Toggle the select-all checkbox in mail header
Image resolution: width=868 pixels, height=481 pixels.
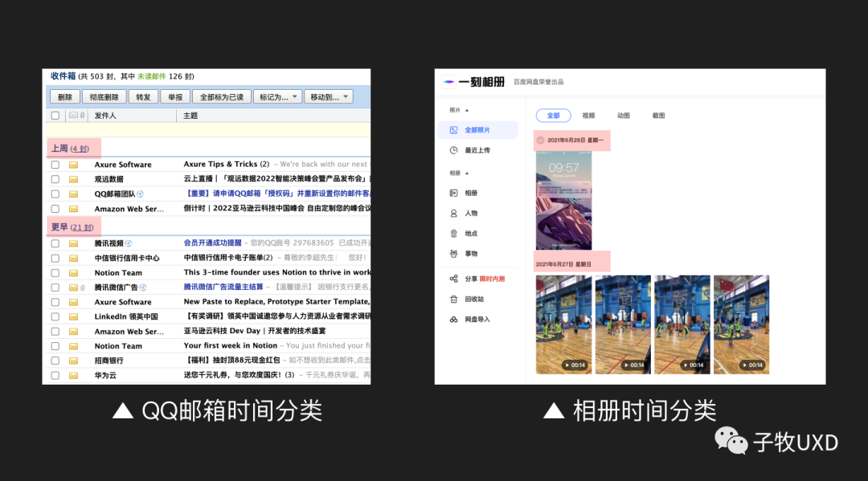click(55, 116)
